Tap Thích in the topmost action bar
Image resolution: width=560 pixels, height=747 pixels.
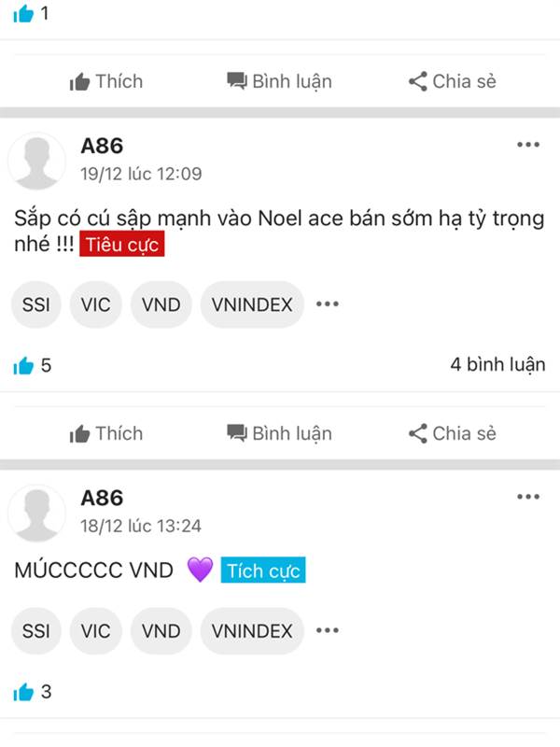tap(106, 81)
